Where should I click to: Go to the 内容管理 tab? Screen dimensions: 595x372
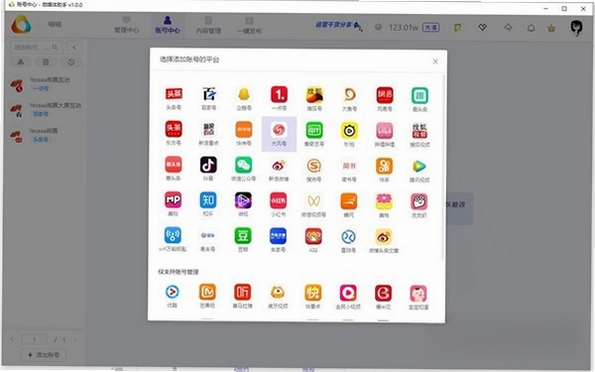tap(208, 25)
